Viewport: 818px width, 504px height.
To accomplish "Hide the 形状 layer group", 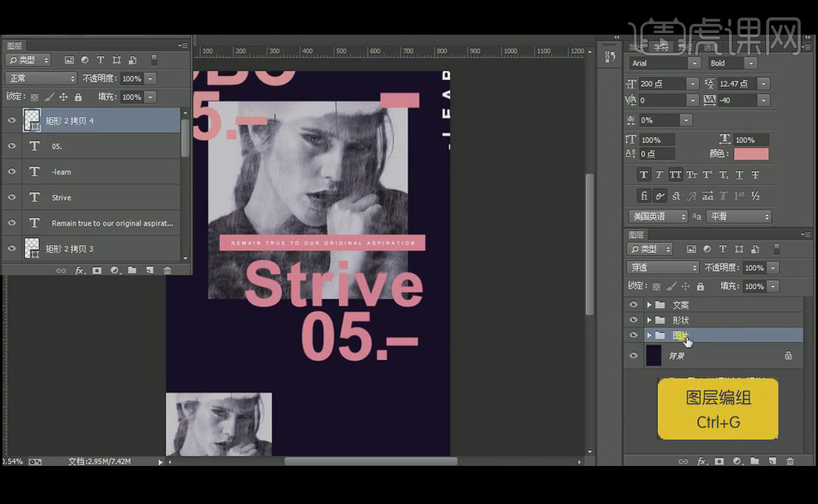I will [634, 320].
